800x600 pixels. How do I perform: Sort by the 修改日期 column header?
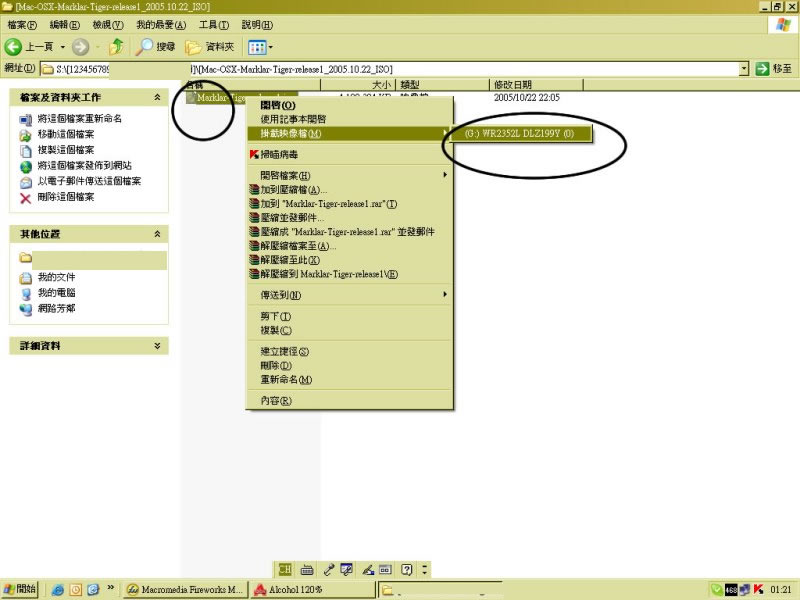[x=536, y=85]
